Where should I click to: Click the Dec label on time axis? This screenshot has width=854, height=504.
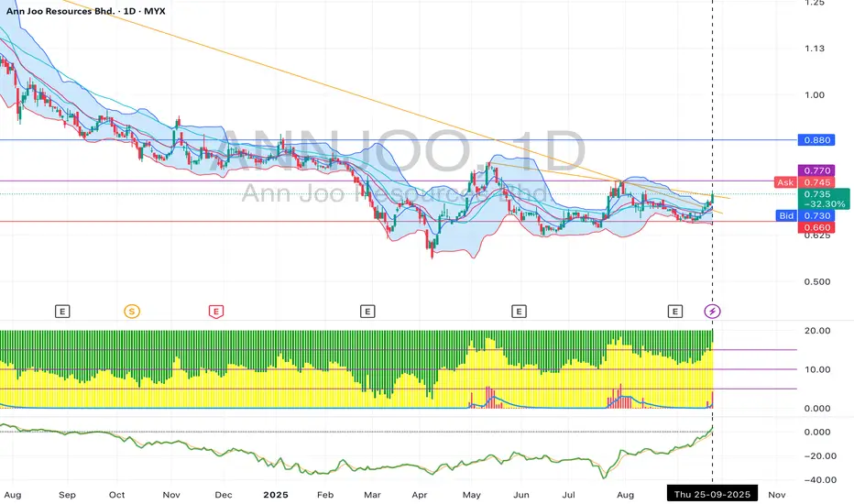224,495
